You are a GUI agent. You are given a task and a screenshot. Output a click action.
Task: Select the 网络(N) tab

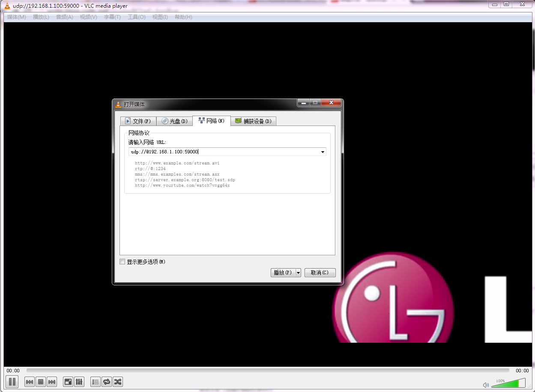[212, 121]
